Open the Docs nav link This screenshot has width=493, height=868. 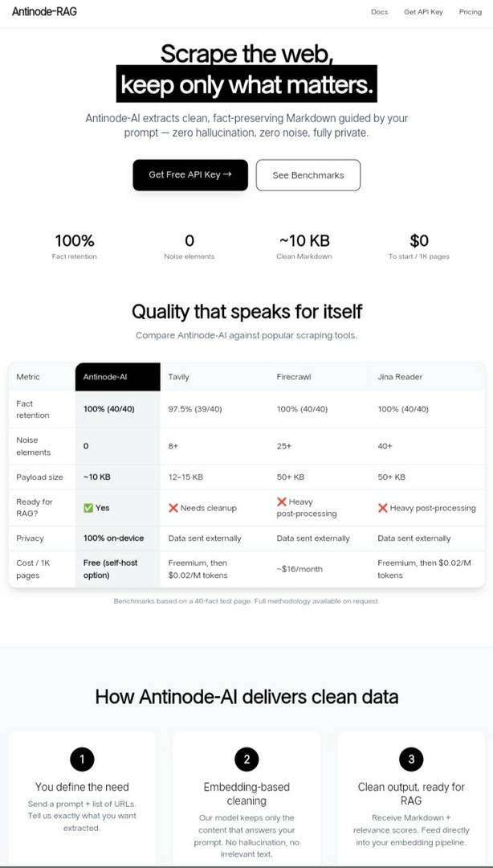[379, 11]
